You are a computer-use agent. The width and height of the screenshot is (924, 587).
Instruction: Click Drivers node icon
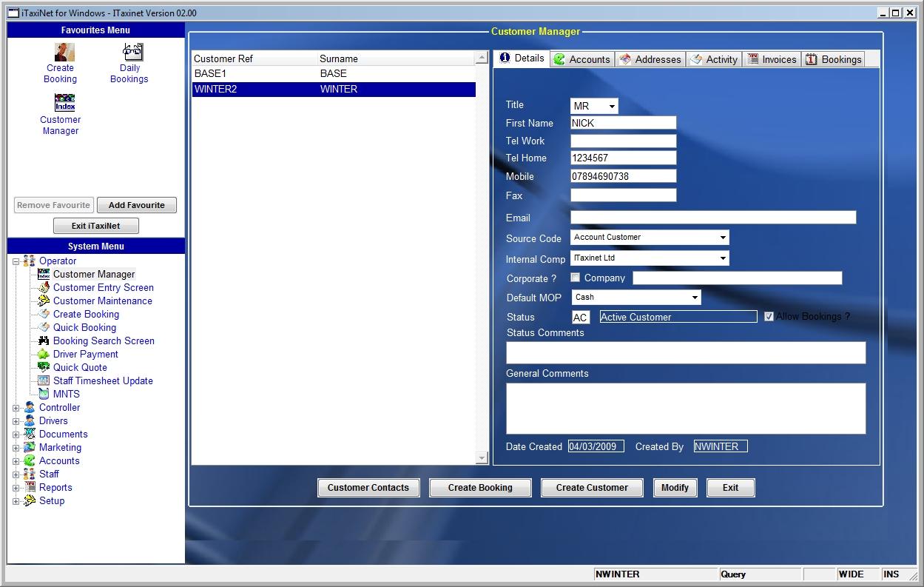click(30, 421)
